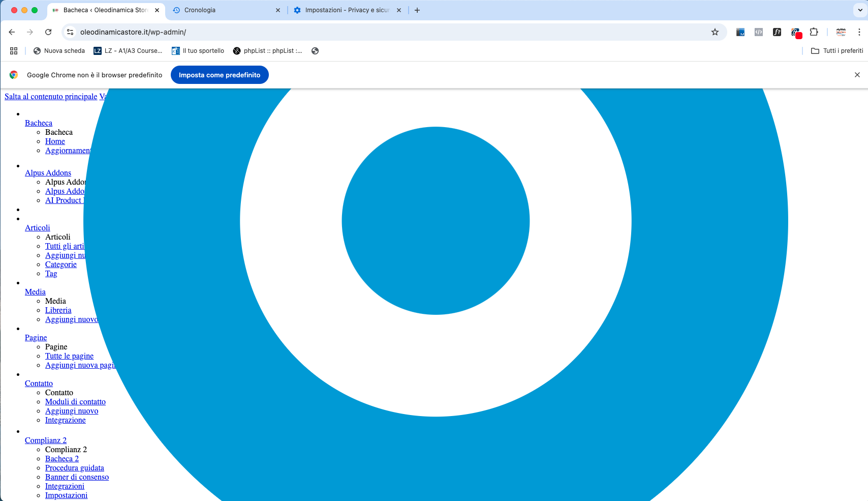Open the apps grid in bookmarks bar
Image resolution: width=868 pixels, height=501 pixels.
(x=14, y=51)
